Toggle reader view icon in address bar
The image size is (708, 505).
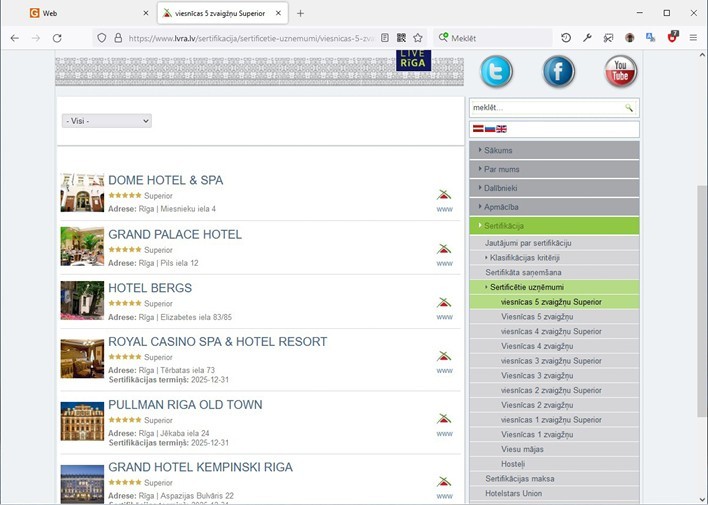(x=385, y=38)
